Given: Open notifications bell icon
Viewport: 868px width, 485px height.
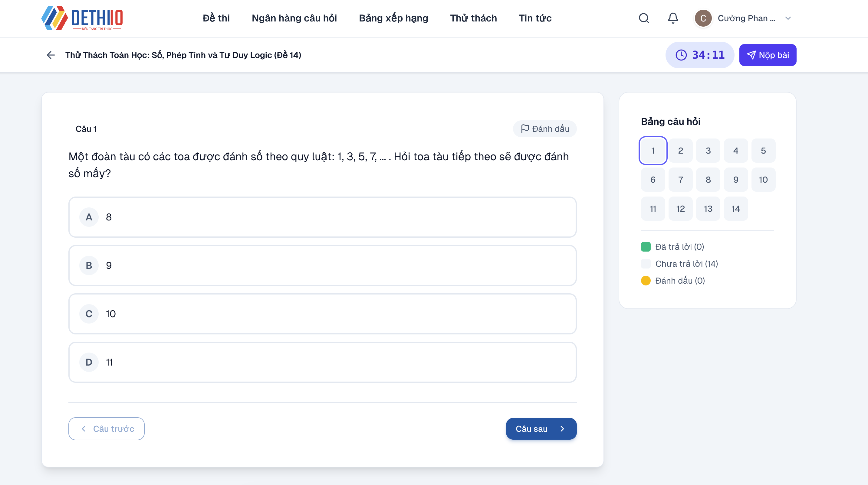Looking at the screenshot, I should (x=673, y=18).
